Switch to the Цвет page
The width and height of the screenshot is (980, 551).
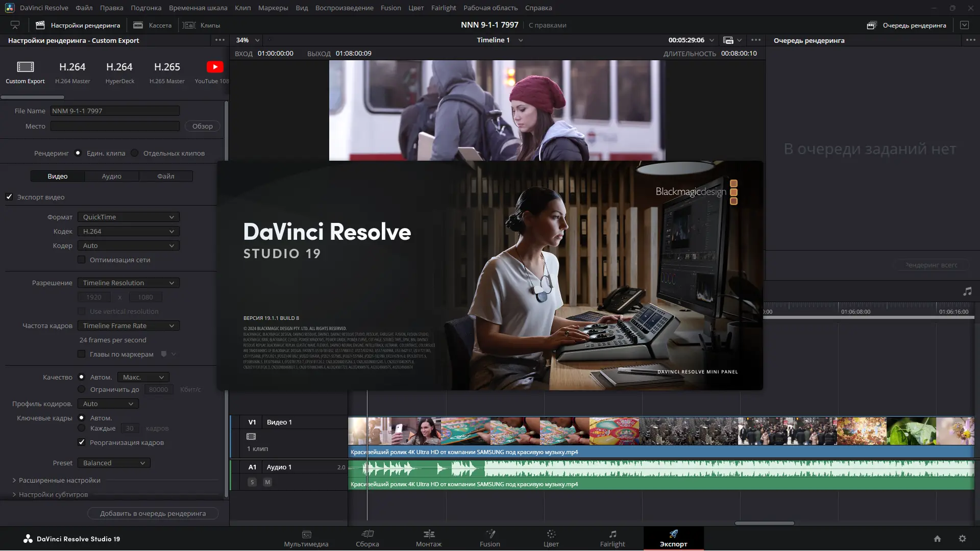point(551,538)
